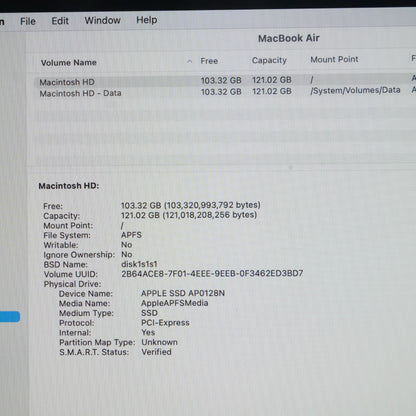Screen dimensions: 416x416
Task: Sort by Volume Name column header
Action: 69,62
